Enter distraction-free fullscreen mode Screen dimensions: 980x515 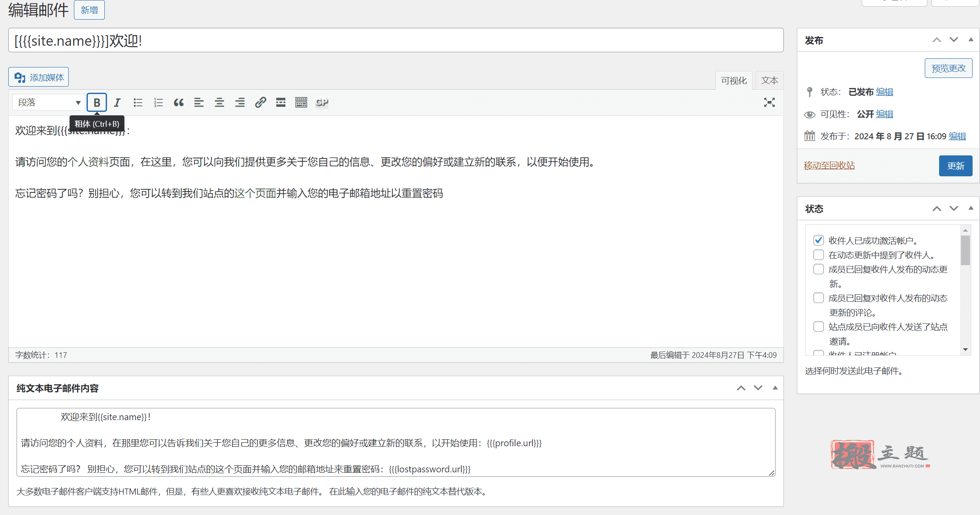(769, 102)
